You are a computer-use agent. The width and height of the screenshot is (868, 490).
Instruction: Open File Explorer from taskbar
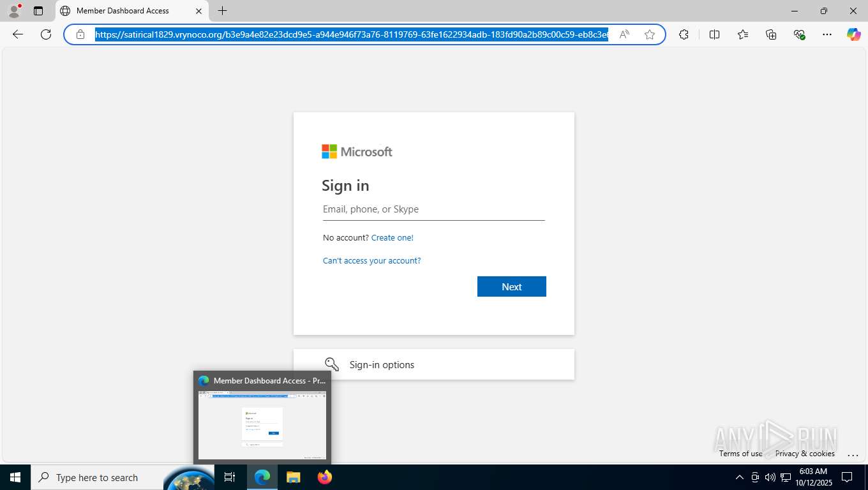(293, 477)
